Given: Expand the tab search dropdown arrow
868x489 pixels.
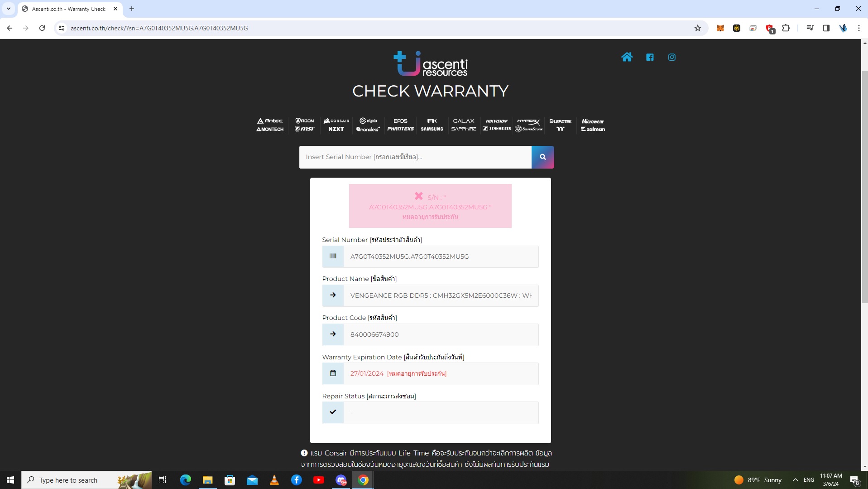Looking at the screenshot, I should point(9,9).
